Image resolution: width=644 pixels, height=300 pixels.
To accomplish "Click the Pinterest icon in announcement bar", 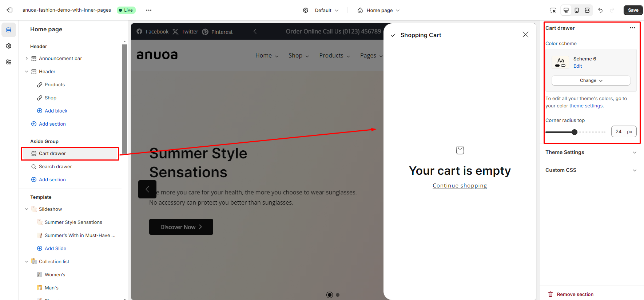I will (205, 32).
